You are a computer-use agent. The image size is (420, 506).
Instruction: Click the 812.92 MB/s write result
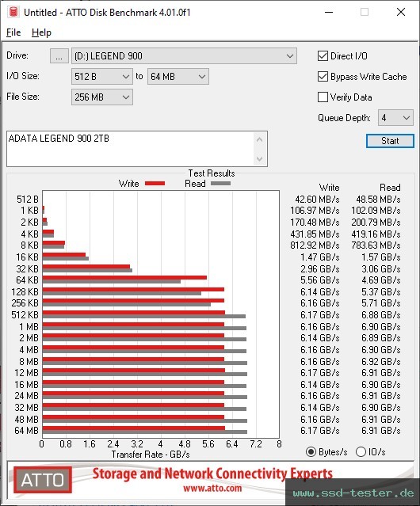point(315,245)
